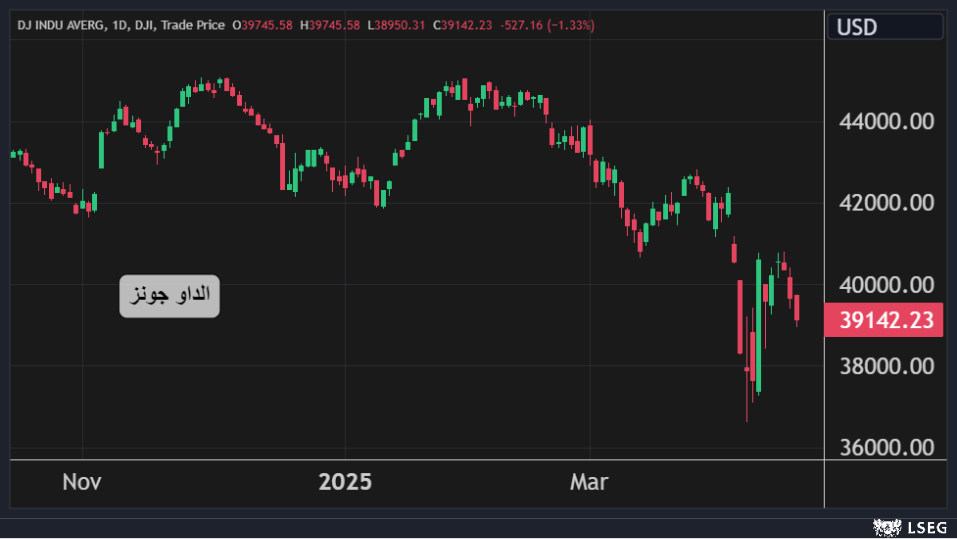
Task: Click the 39142.23 current price label
Action: pos(883,320)
